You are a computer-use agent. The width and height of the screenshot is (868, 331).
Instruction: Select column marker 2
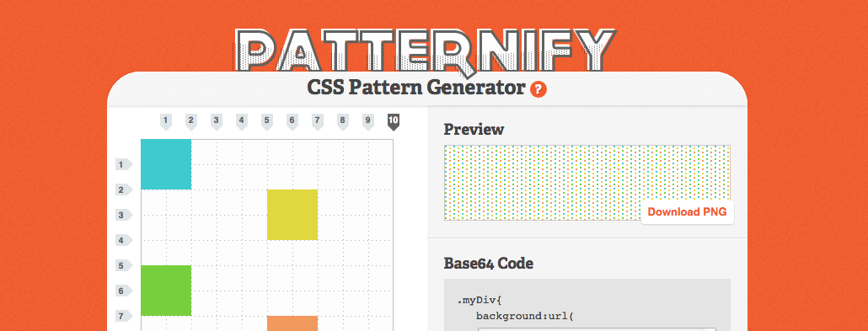191,122
